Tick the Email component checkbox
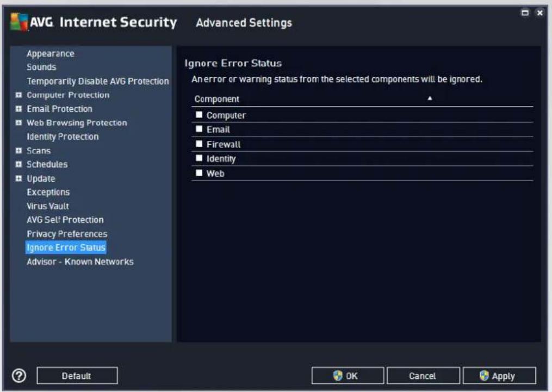 [199, 129]
